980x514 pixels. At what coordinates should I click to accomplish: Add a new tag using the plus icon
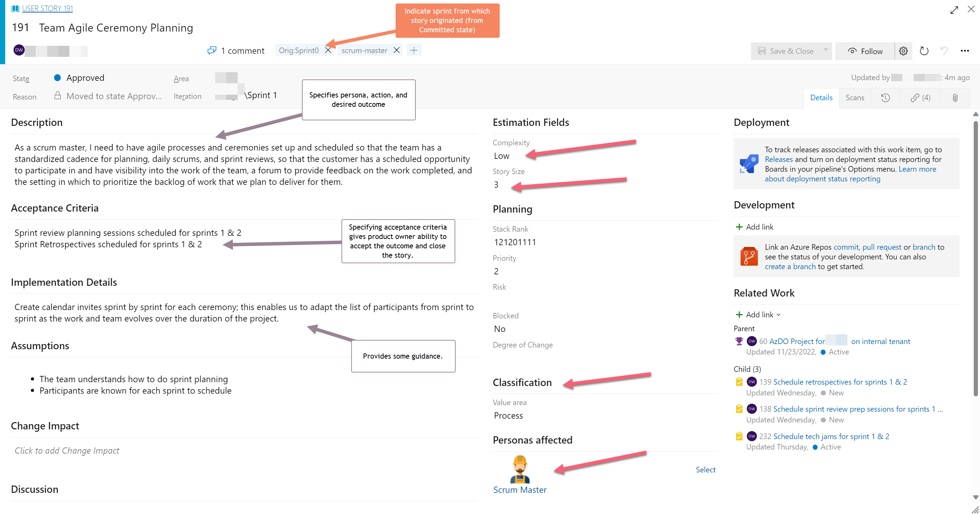(x=414, y=50)
